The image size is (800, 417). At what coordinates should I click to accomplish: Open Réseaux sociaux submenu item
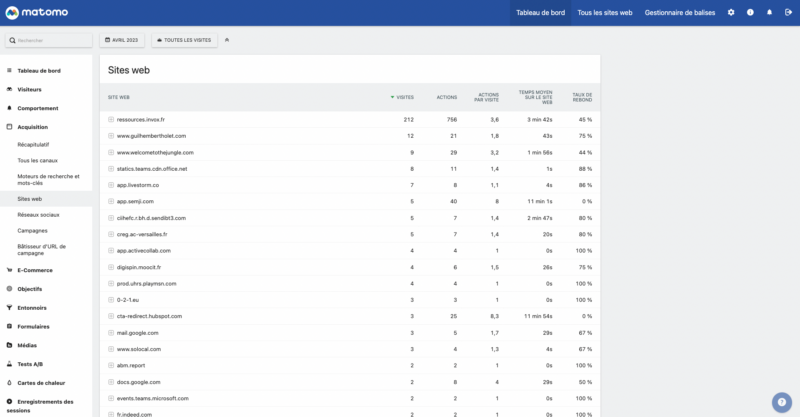(x=38, y=215)
